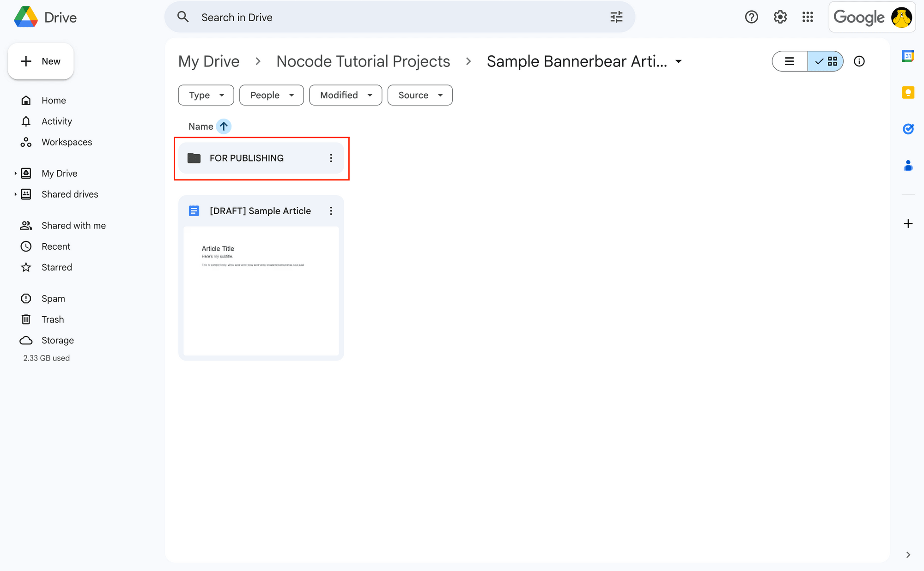924x571 pixels.
Task: Click the New button
Action: [x=41, y=61]
